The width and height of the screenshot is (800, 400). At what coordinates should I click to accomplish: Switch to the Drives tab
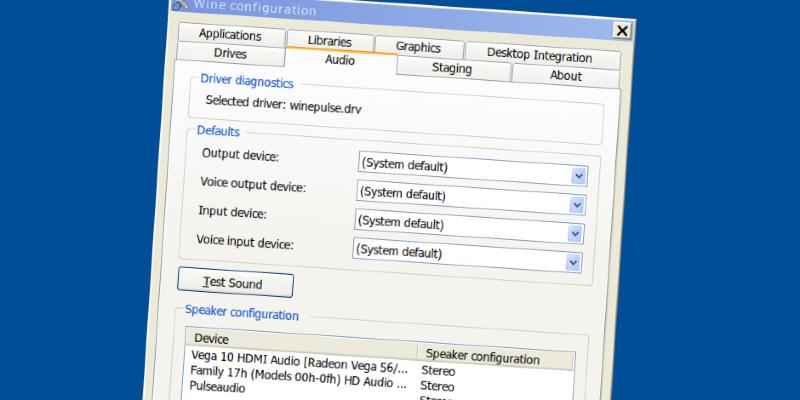(x=230, y=54)
